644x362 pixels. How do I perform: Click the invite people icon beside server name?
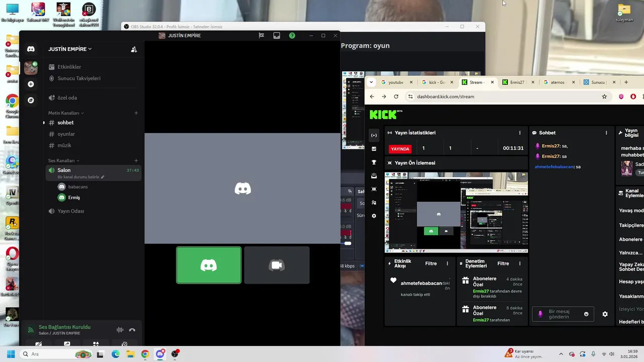(x=134, y=49)
